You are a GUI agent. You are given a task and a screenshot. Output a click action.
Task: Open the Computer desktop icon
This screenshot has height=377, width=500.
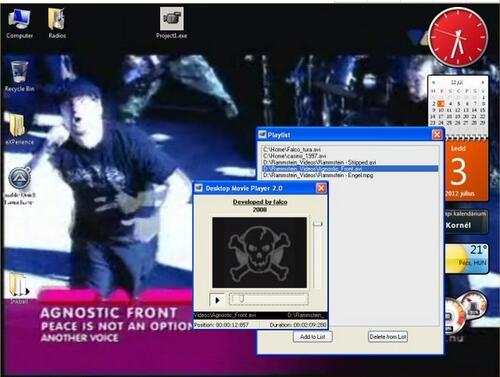click(x=19, y=23)
